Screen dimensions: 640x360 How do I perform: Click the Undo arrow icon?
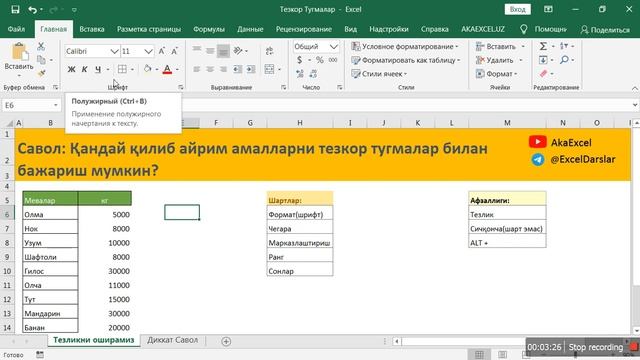tap(33, 9)
